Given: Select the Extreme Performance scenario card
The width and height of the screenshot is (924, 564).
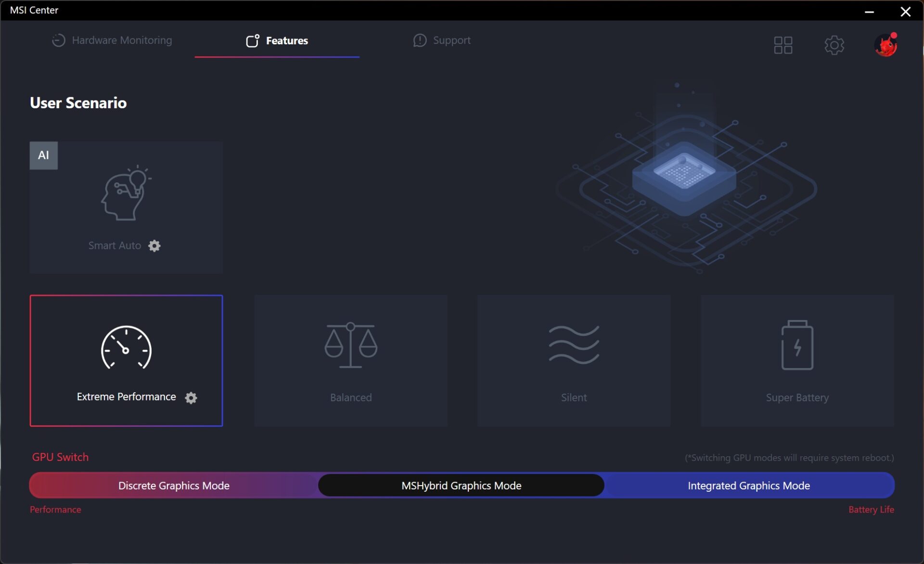Looking at the screenshot, I should click(126, 360).
